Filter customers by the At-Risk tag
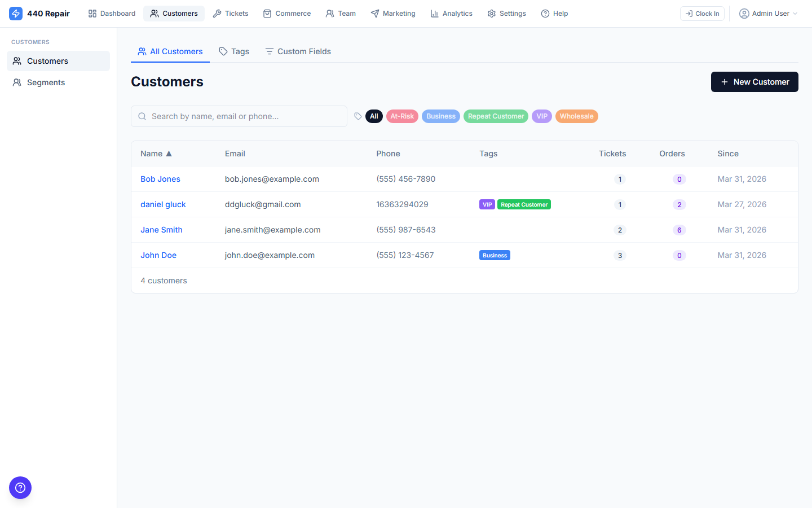 point(402,116)
